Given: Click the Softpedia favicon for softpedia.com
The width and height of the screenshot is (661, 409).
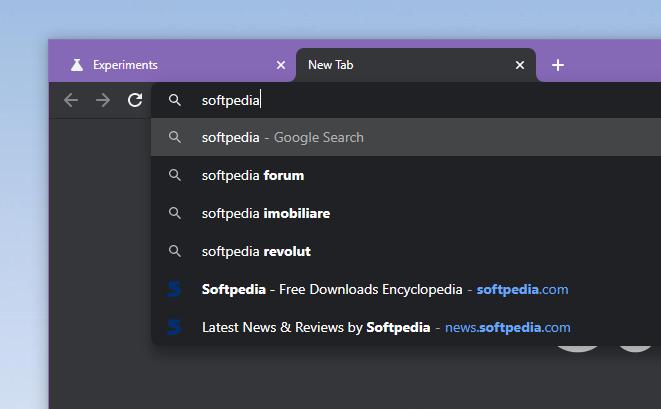Looking at the screenshot, I should click(x=174, y=289).
